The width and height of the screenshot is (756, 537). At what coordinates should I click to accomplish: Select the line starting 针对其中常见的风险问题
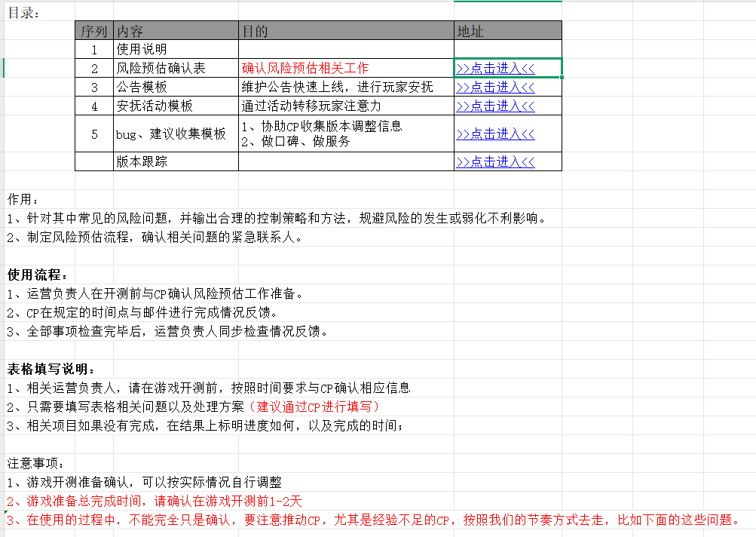tap(277, 219)
